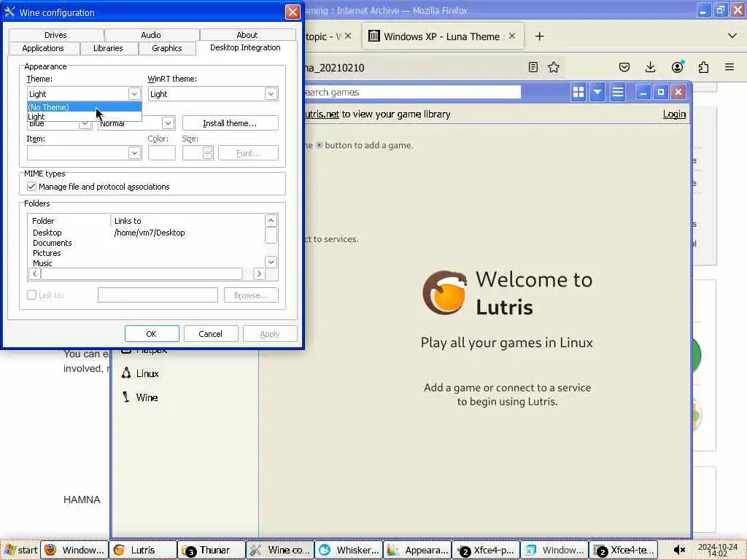Click the Login link in Lutris

tap(674, 114)
